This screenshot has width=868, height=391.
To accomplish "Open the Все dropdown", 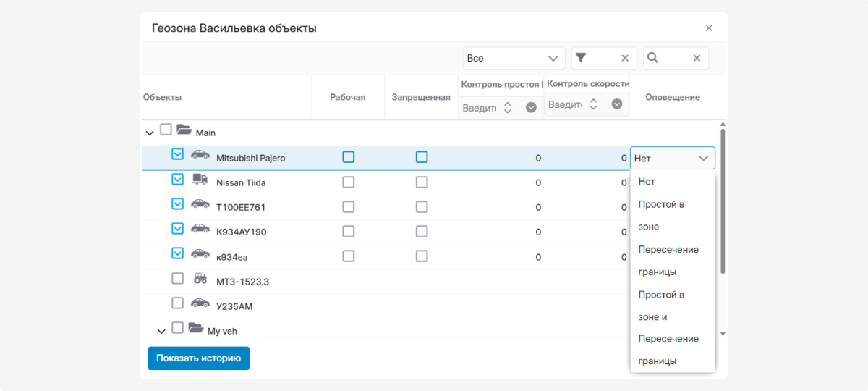I will point(514,58).
